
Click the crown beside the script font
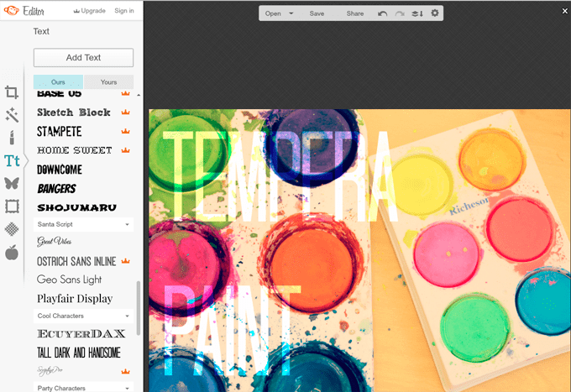[x=126, y=371]
